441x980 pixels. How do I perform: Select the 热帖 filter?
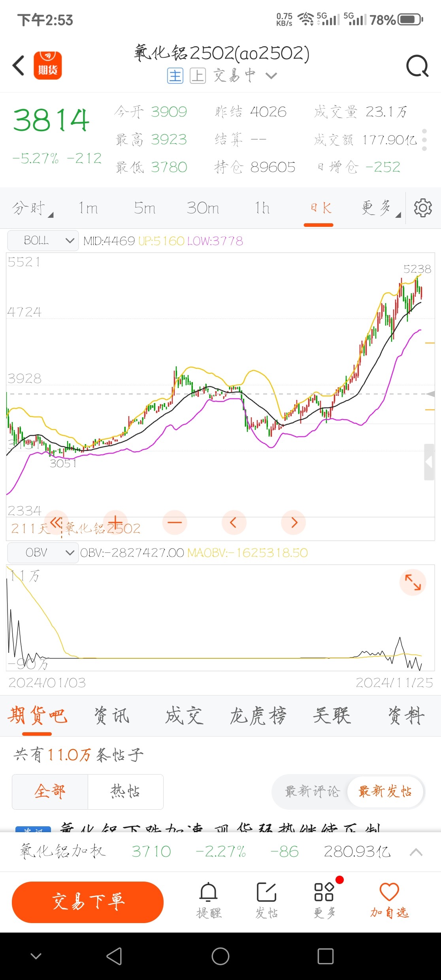click(125, 791)
